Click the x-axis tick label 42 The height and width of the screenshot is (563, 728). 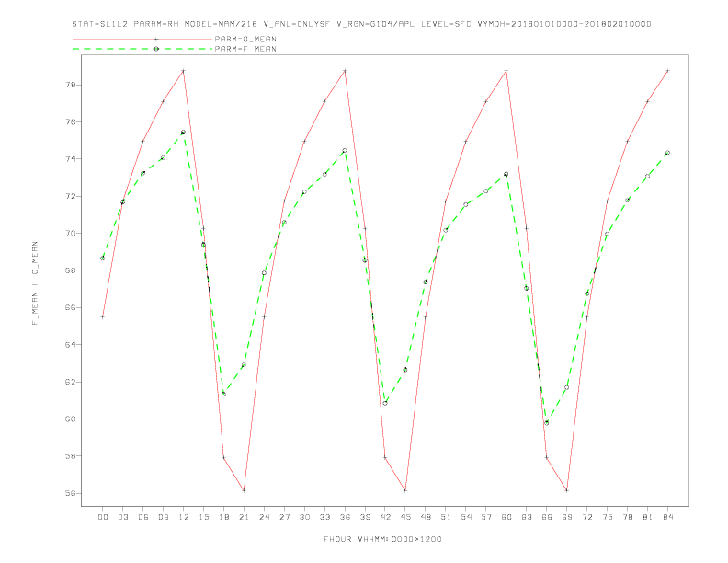coord(385,517)
